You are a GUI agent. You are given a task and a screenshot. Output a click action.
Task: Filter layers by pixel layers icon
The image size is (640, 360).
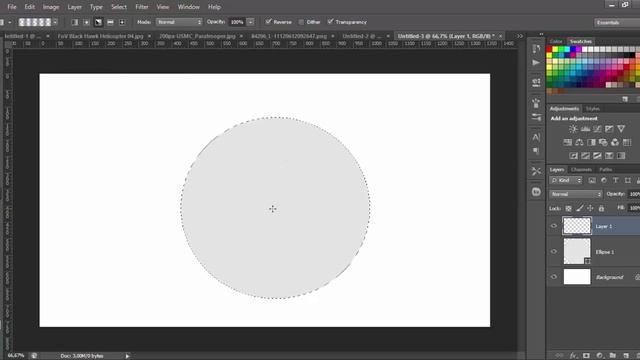point(592,180)
